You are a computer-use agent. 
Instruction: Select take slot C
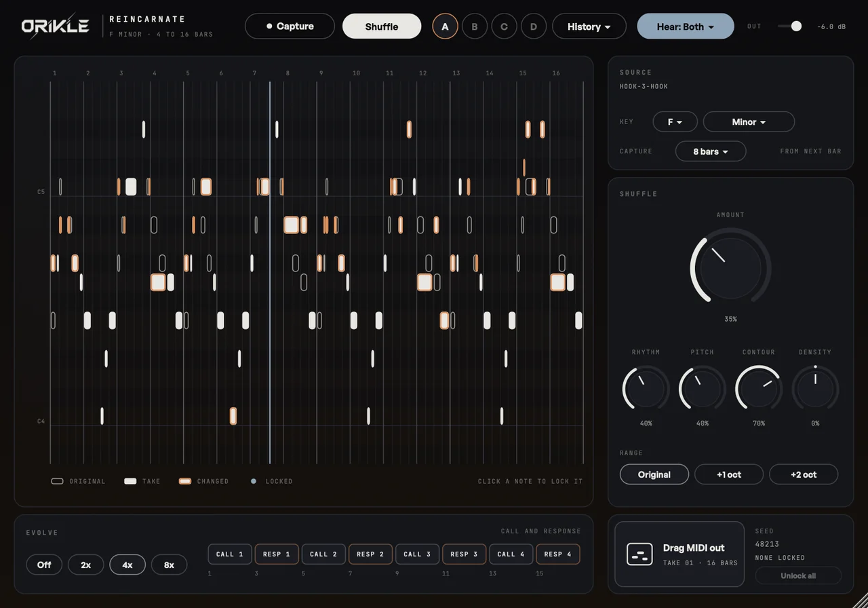(x=504, y=26)
